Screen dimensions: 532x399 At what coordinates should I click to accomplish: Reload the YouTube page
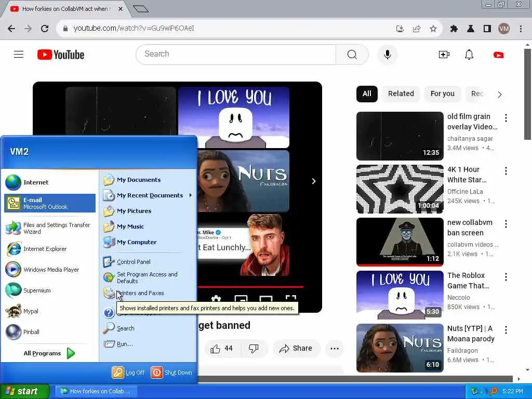tap(45, 29)
